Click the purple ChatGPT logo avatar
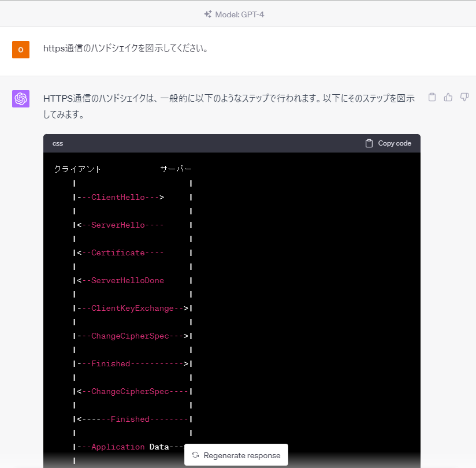Viewport: 476px width, 468px height. pyautogui.click(x=21, y=98)
